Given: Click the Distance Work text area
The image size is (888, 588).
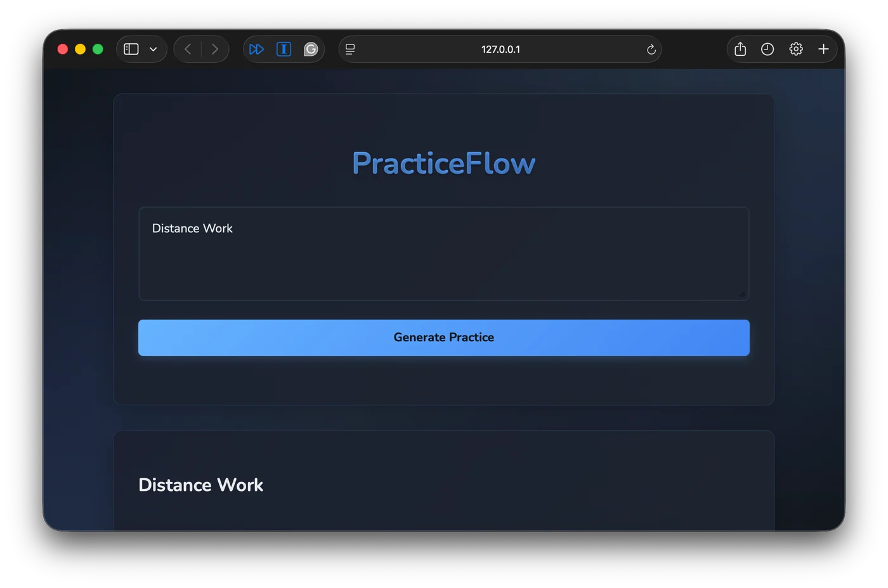Looking at the screenshot, I should click(444, 254).
